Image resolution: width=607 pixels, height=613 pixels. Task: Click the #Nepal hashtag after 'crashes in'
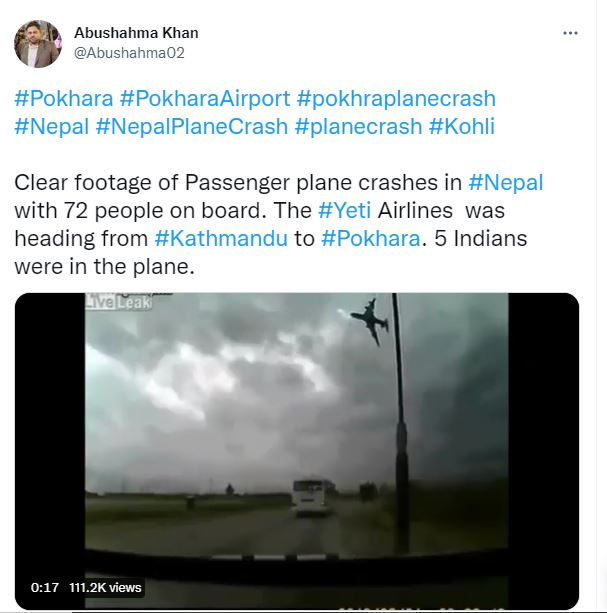point(507,184)
